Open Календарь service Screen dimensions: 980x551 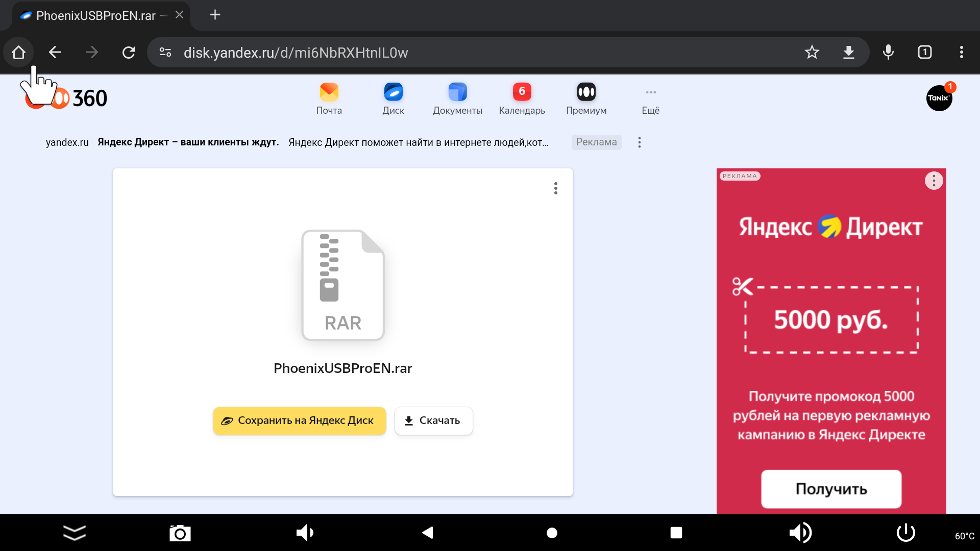(522, 99)
